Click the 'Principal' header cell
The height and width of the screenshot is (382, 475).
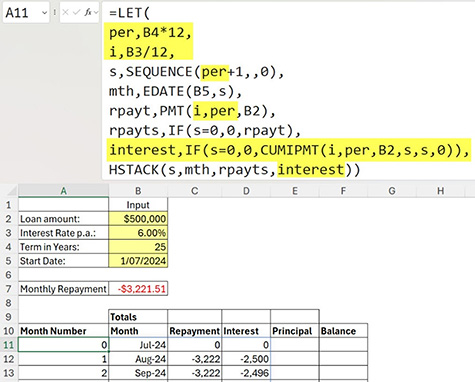click(295, 331)
